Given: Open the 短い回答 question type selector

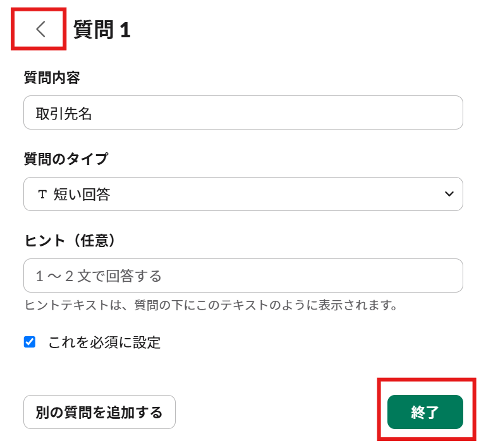Looking at the screenshot, I should (x=243, y=194).
